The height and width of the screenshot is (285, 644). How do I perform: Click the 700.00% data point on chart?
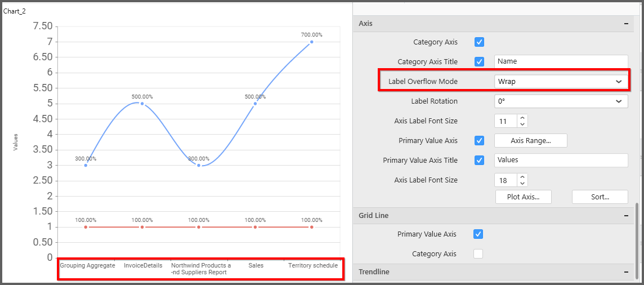(x=311, y=42)
